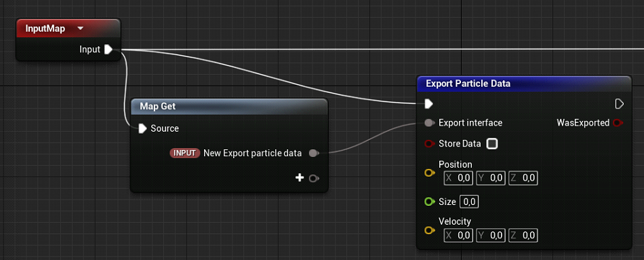Screen dimensions: 644x260
Task: Click the WasExported output pin
Action: (618, 123)
